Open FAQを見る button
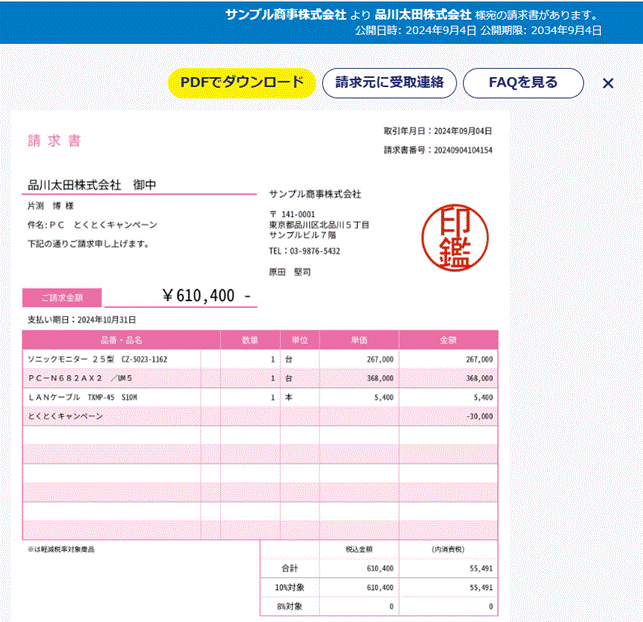Image resolution: width=643 pixels, height=622 pixels. tap(523, 83)
